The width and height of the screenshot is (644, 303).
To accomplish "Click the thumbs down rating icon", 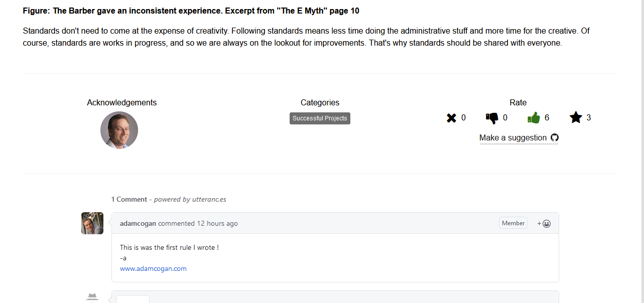I will [492, 118].
